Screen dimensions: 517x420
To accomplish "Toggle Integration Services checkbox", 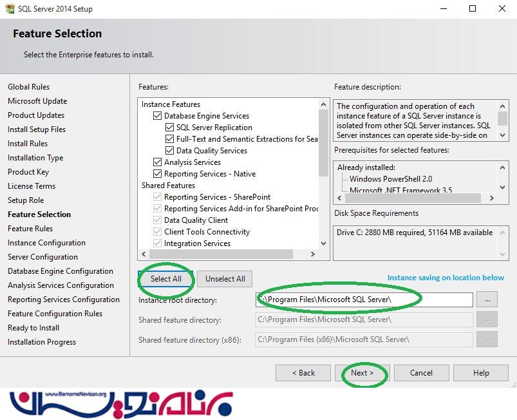I will pyautogui.click(x=157, y=243).
